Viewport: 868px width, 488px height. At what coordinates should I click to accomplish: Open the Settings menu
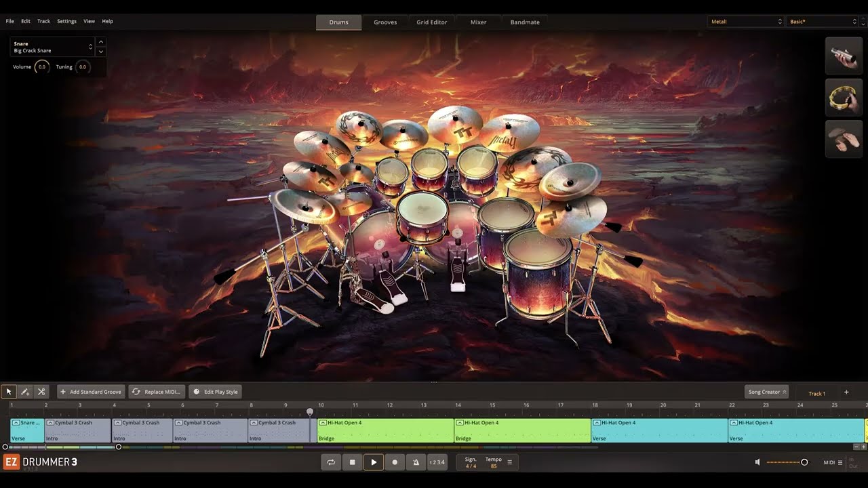point(66,22)
